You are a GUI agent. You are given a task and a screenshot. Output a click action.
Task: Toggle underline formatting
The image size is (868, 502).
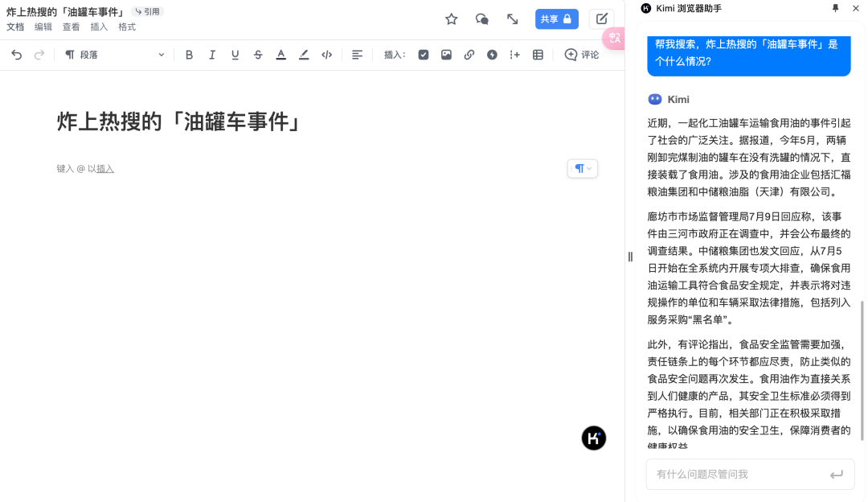pyautogui.click(x=235, y=55)
